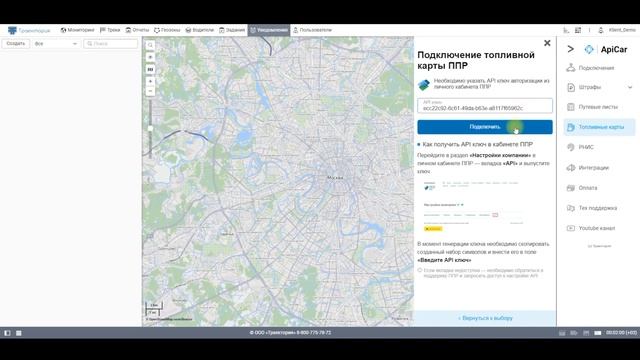Zoom out the map with minus
The height and width of the screenshot is (360, 640).
[x=150, y=91]
